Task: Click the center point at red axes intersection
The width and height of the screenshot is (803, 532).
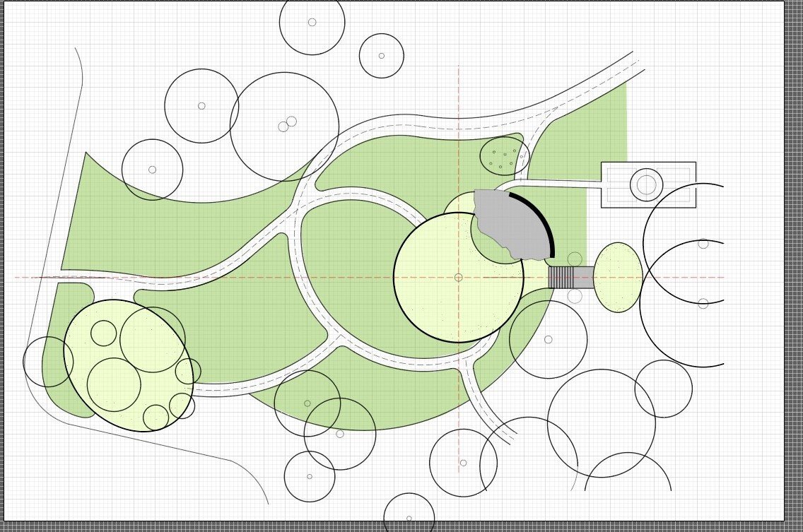Action: 458,278
